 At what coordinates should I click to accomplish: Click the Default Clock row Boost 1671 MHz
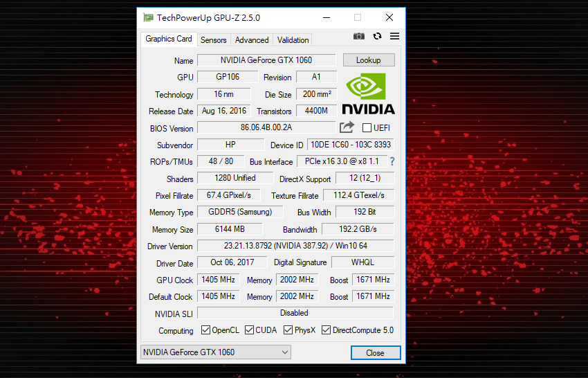pyautogui.click(x=373, y=296)
